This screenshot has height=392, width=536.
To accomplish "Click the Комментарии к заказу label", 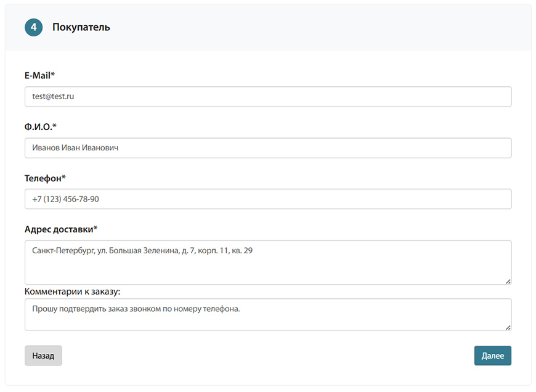I will click(x=72, y=292).
